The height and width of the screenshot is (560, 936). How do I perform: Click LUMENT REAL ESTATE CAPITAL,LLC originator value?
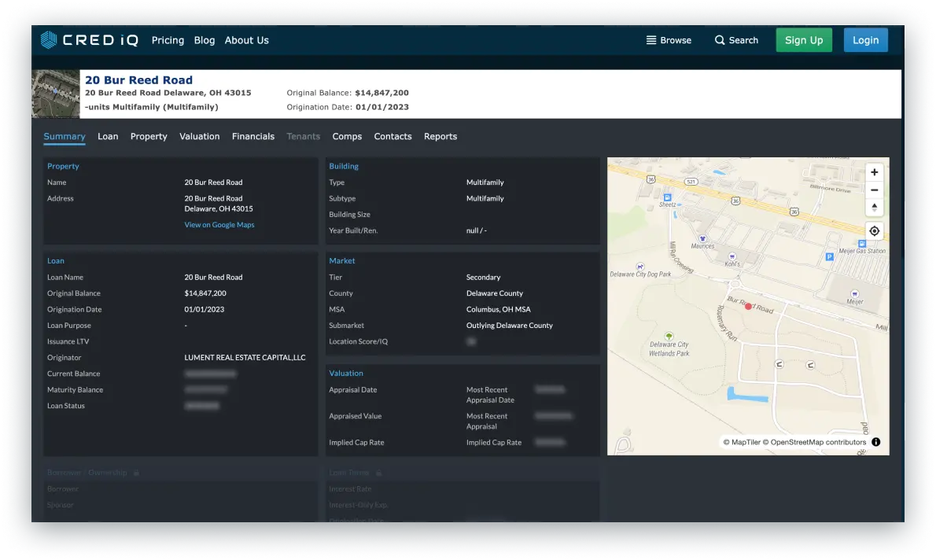[x=245, y=358]
